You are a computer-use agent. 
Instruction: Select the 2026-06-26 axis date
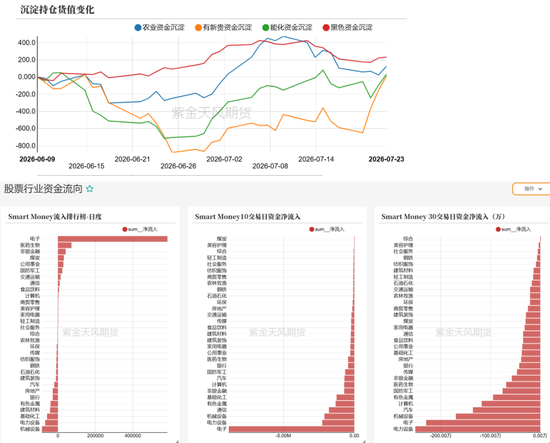point(178,166)
